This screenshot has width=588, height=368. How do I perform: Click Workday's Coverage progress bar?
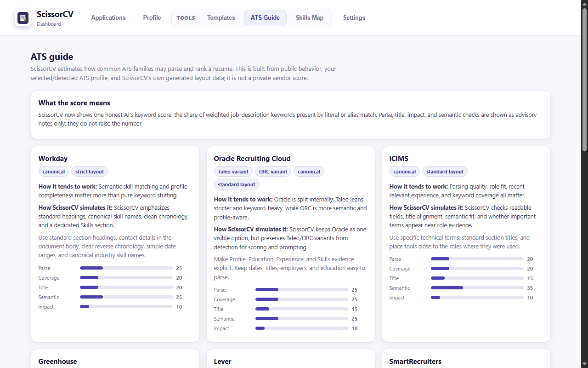tap(126, 277)
